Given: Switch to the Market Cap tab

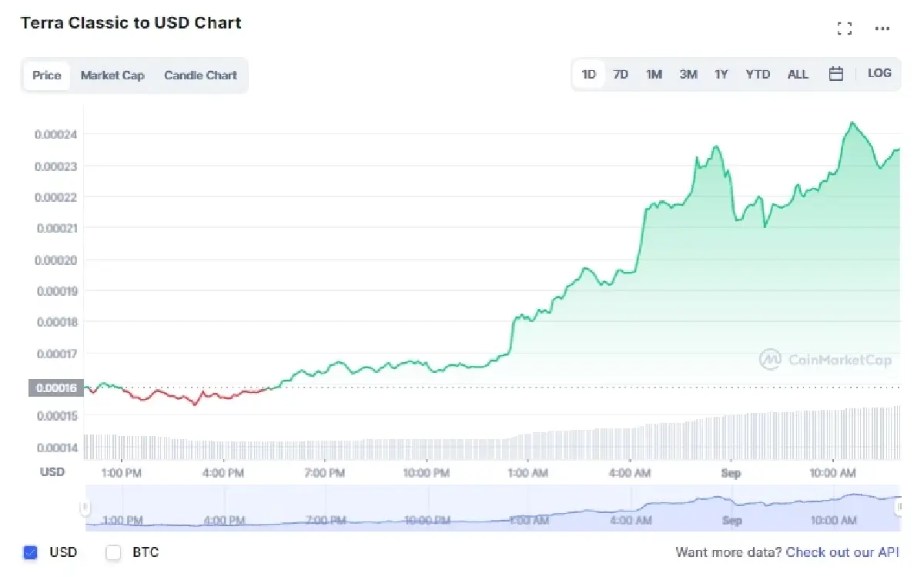Looking at the screenshot, I should click(112, 75).
